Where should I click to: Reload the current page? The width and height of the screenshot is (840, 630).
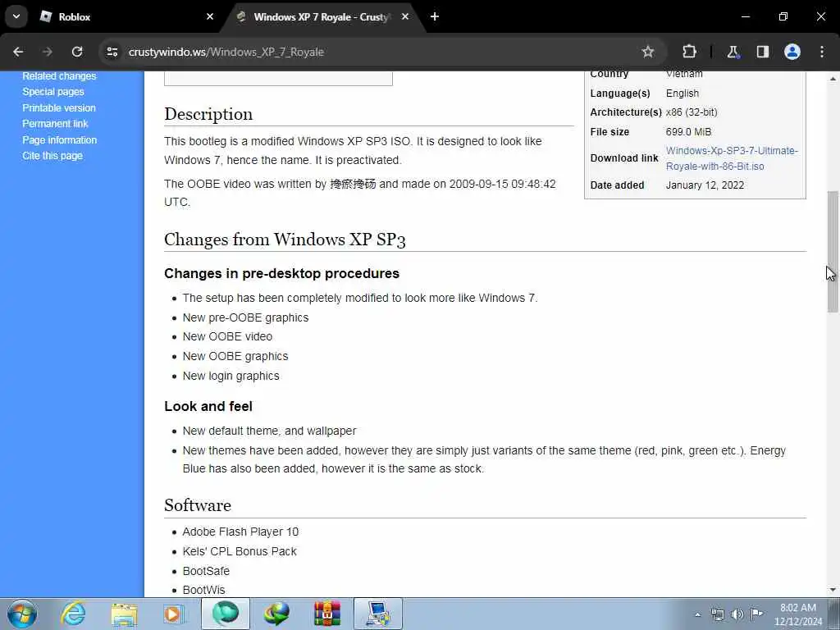point(77,52)
